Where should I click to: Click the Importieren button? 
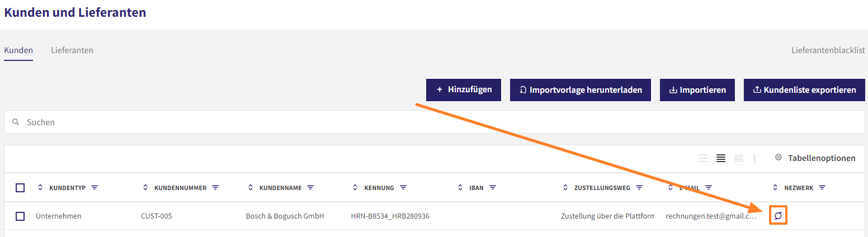(697, 90)
